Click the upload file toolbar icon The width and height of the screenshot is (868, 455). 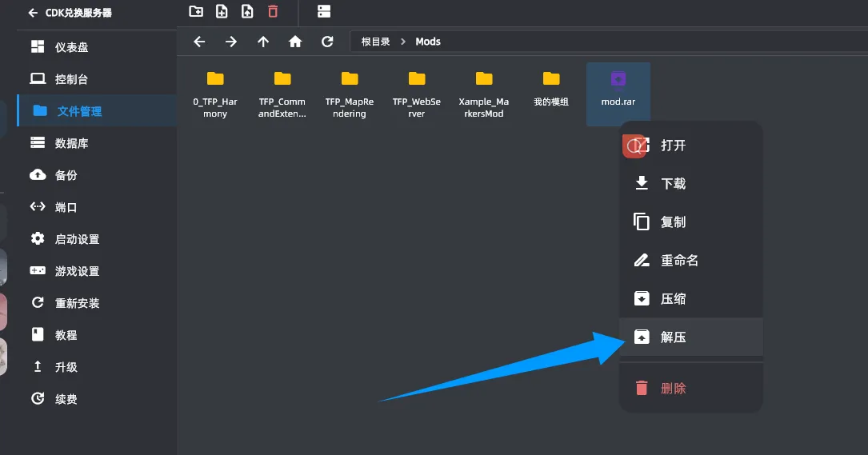[247, 11]
